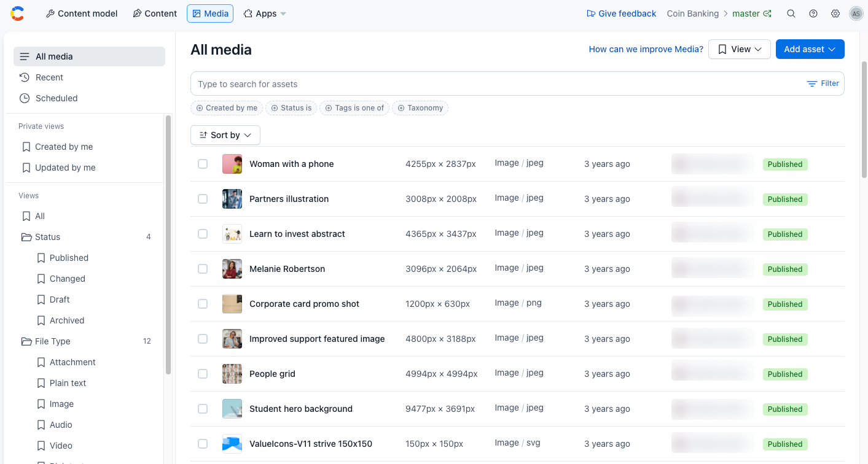Click the Filter icon in search bar
This screenshot has width=868, height=464.
tap(812, 83)
